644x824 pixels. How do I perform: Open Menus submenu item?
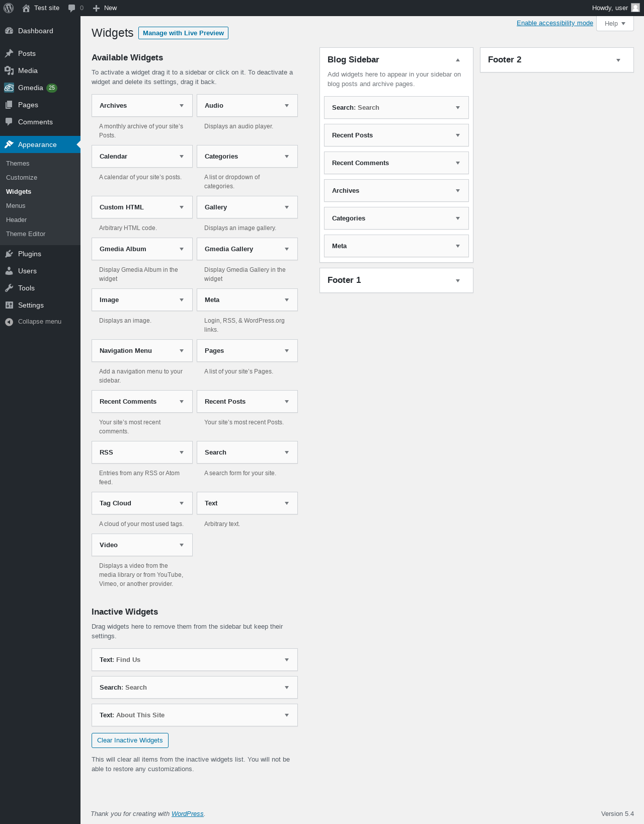tap(16, 206)
